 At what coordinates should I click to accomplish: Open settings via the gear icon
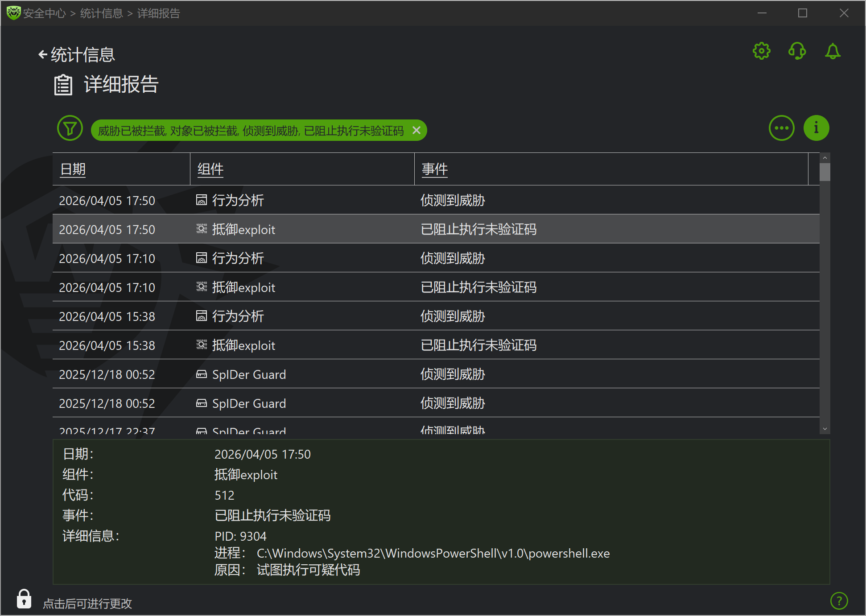pos(761,51)
